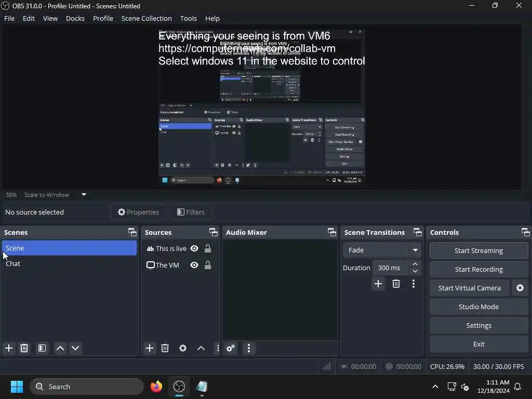
Task: Show hidden icons in system tray
Action: [x=435, y=387]
